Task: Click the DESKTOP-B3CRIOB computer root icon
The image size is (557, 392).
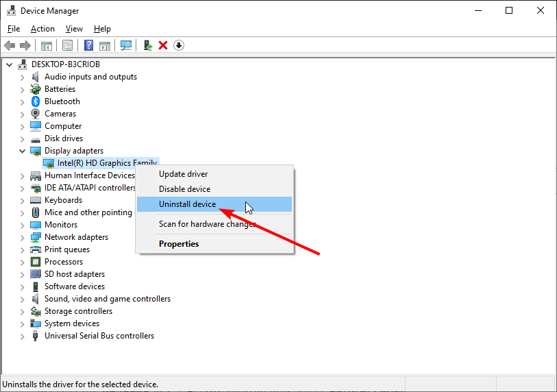Action: [x=23, y=64]
